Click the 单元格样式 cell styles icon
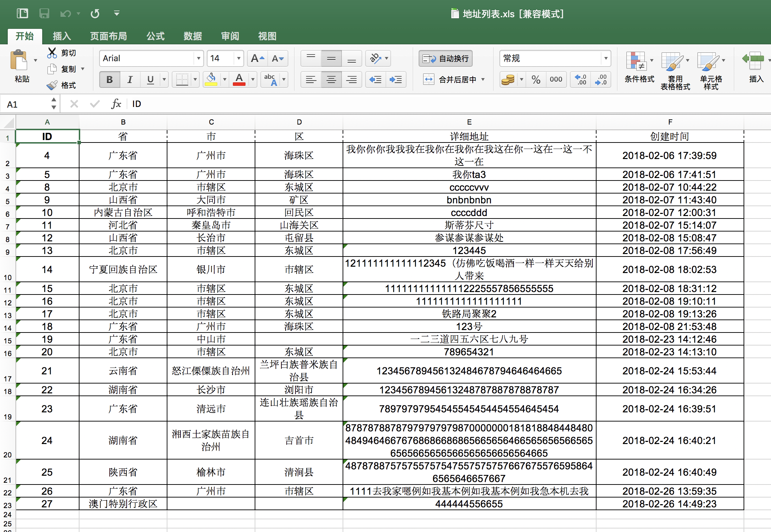The width and height of the screenshot is (771, 532). click(x=708, y=61)
